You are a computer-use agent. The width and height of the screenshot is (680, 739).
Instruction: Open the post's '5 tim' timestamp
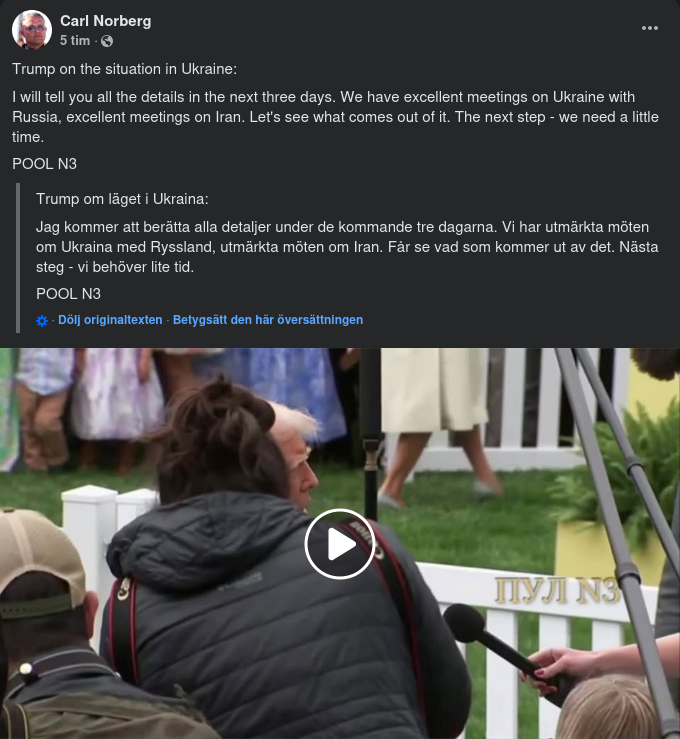click(75, 41)
